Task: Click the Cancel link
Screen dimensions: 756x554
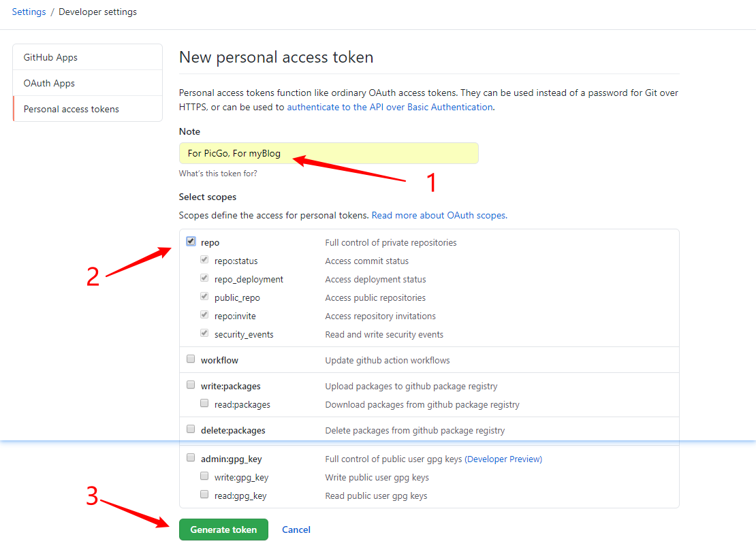Action: tap(296, 529)
